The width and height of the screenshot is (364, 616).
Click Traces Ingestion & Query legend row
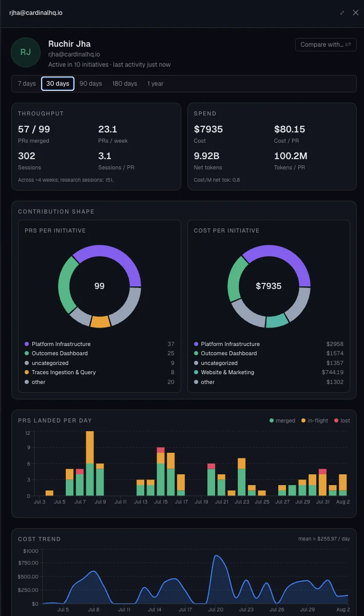tap(100, 372)
